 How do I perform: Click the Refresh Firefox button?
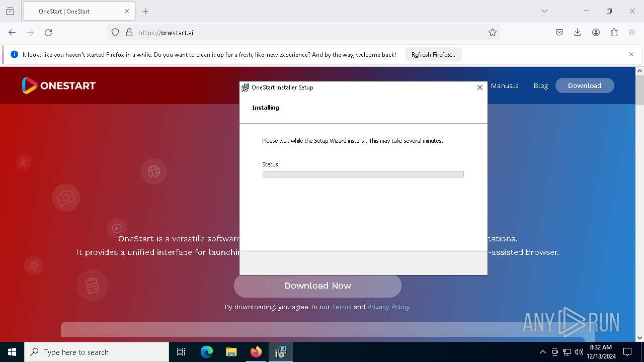point(433,55)
